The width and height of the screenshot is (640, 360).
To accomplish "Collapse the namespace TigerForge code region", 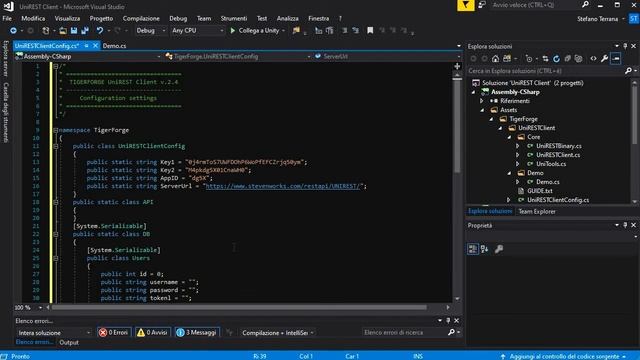I will point(56,130).
